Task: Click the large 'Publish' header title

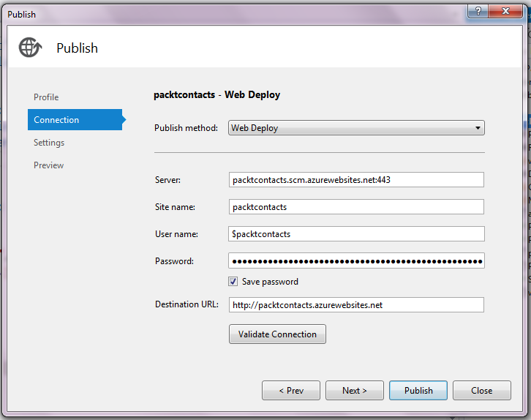Action: tap(78, 48)
